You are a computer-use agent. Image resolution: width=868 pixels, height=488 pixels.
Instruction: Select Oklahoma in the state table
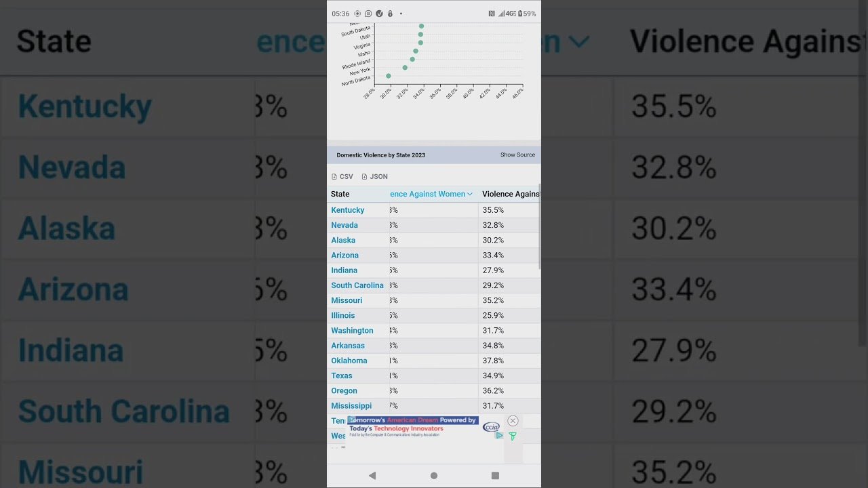(x=349, y=361)
